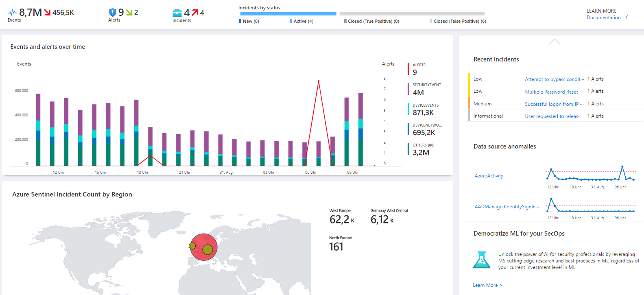Click the ML flask icon

pyautogui.click(x=482, y=260)
